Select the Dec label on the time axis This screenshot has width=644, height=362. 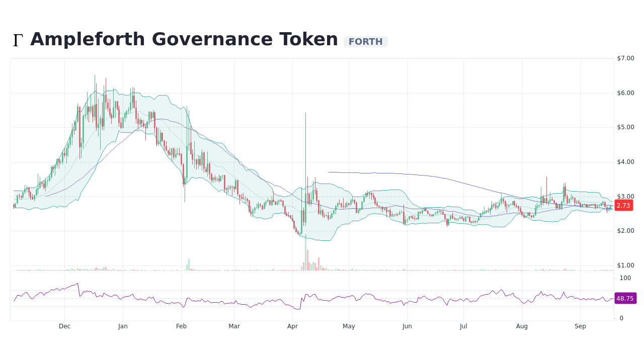pos(64,326)
